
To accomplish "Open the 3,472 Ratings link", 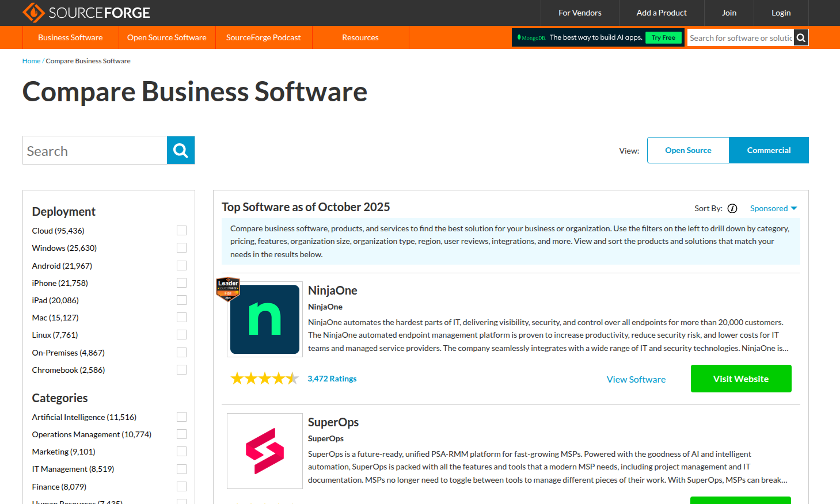I will pos(332,379).
